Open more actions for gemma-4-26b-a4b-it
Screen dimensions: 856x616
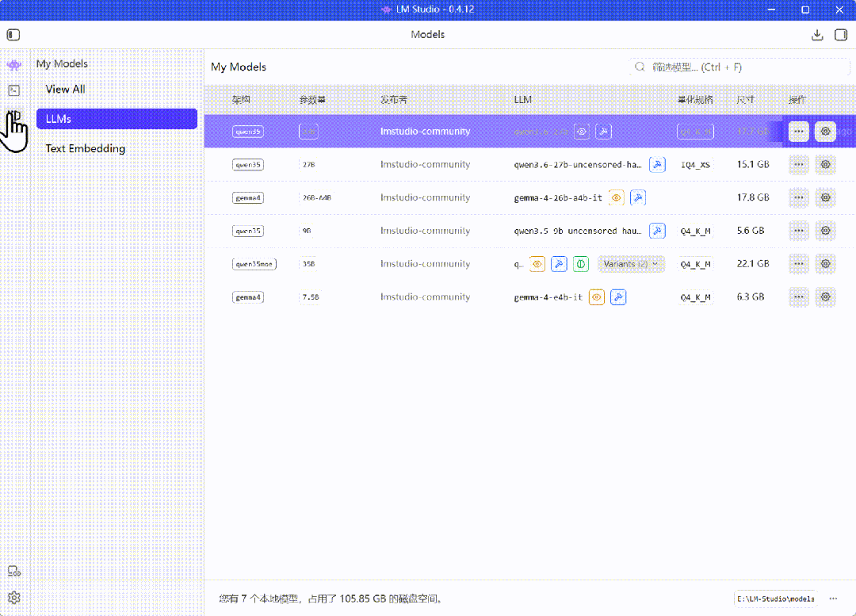pyautogui.click(x=799, y=197)
